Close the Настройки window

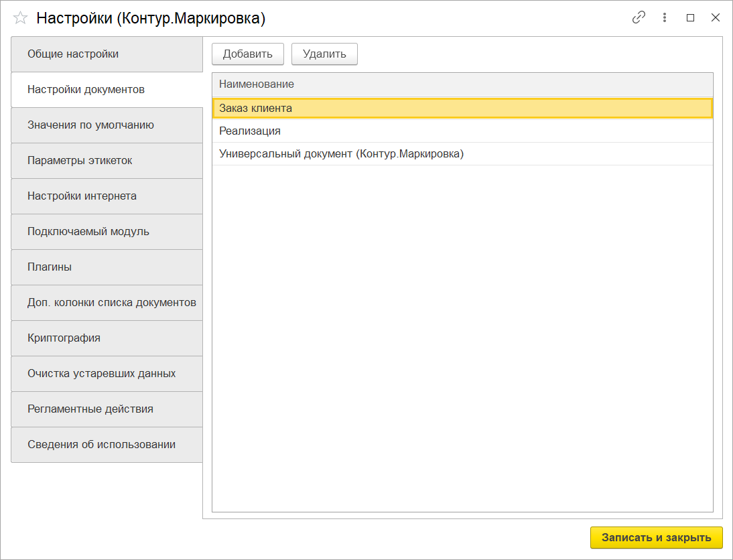pyautogui.click(x=715, y=18)
